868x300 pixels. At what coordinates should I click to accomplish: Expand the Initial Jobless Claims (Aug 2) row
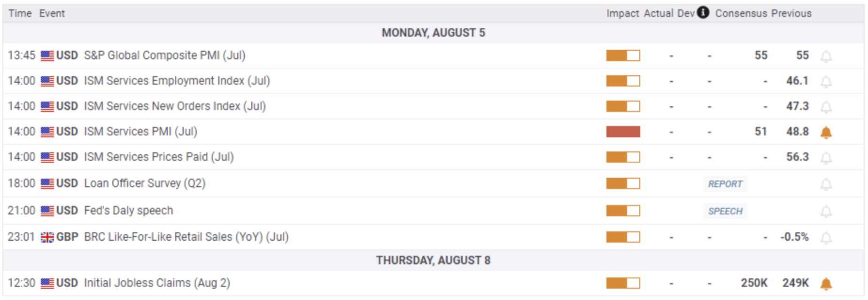[433, 283]
